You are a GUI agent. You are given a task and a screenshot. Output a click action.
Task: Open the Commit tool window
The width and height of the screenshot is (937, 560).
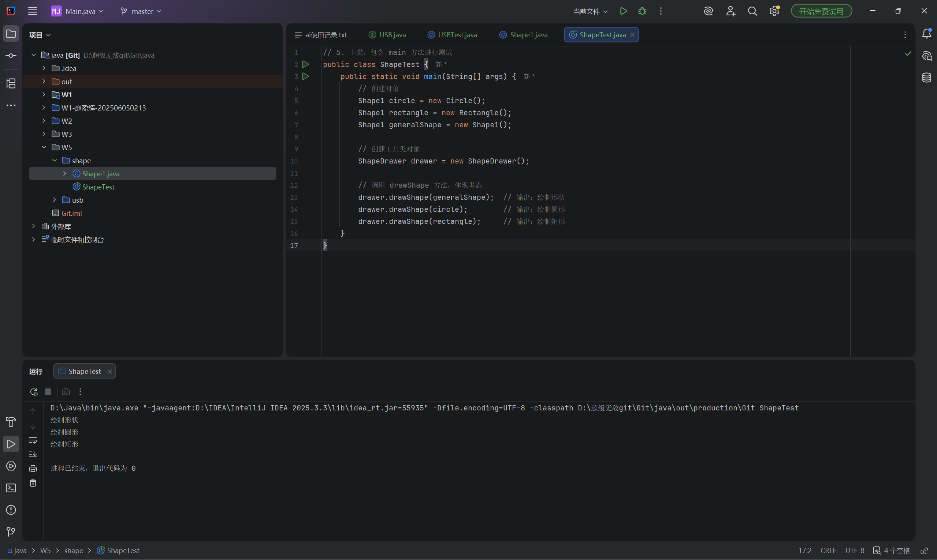pos(11,56)
